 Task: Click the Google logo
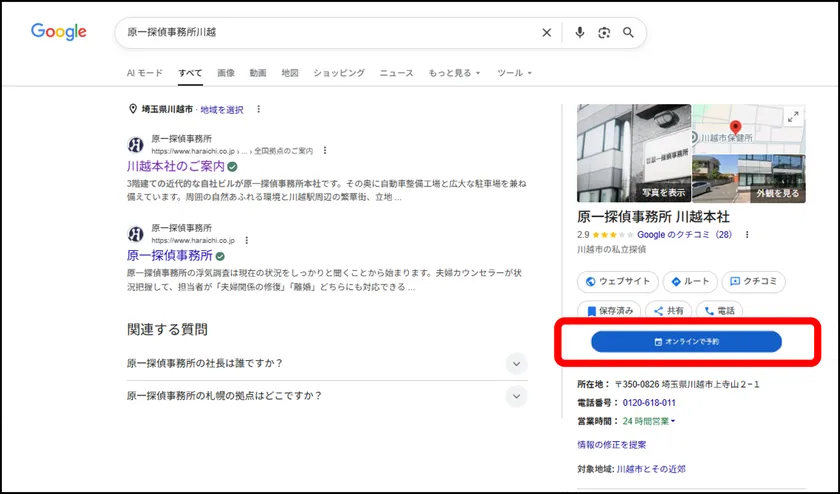click(x=58, y=32)
